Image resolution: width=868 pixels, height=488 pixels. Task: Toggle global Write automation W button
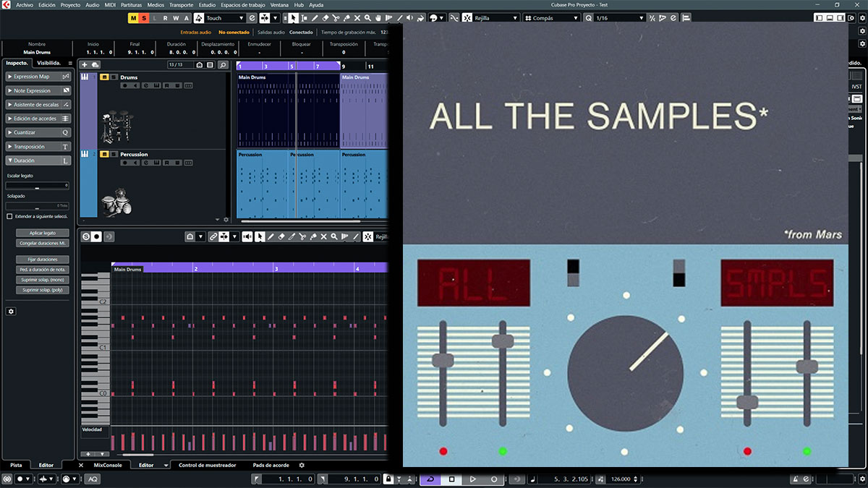click(176, 17)
